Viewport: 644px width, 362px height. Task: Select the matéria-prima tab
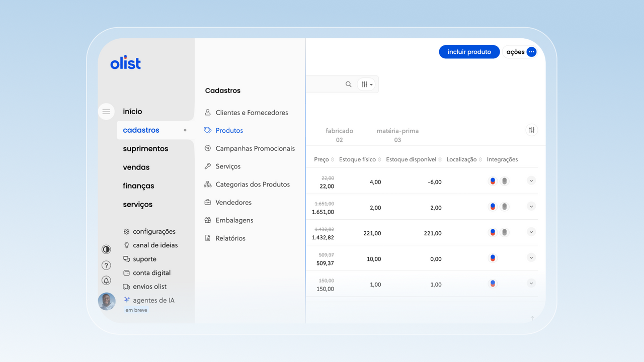[x=397, y=135]
